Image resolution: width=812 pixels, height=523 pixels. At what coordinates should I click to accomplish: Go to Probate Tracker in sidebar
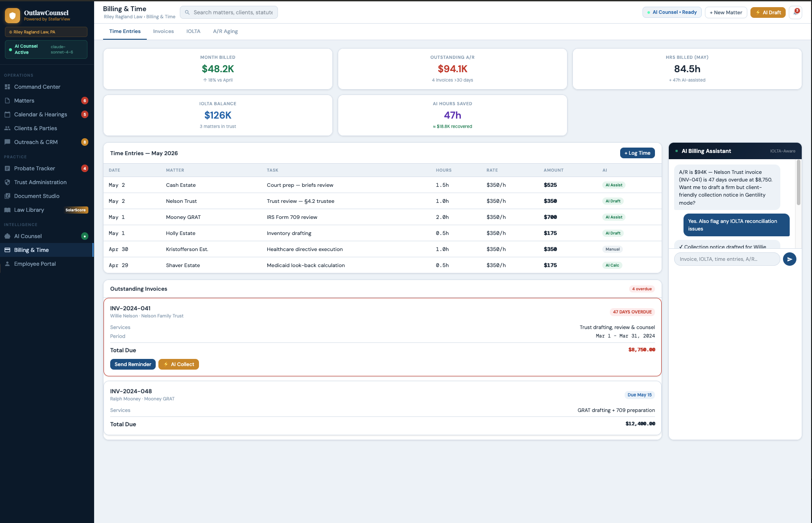click(x=34, y=169)
